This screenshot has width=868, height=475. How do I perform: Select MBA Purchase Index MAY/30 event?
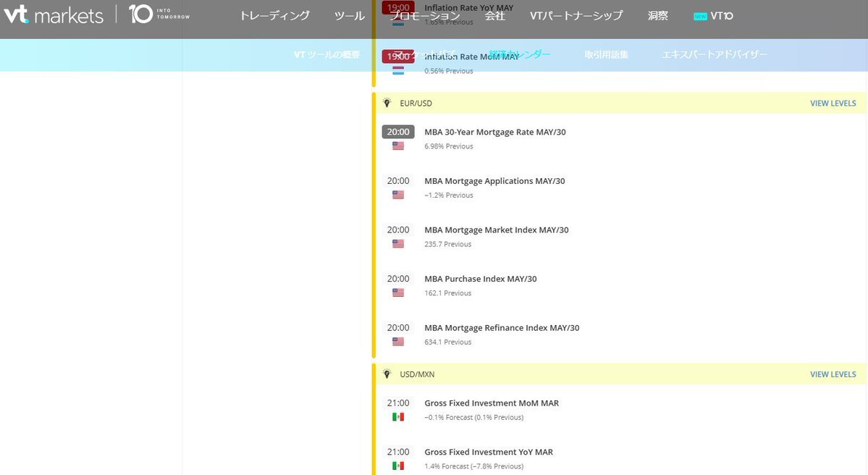(x=481, y=279)
